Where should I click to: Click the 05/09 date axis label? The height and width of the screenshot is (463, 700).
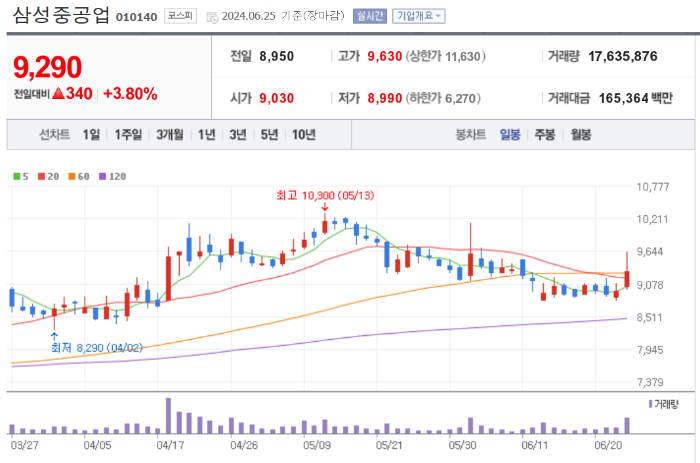317,445
